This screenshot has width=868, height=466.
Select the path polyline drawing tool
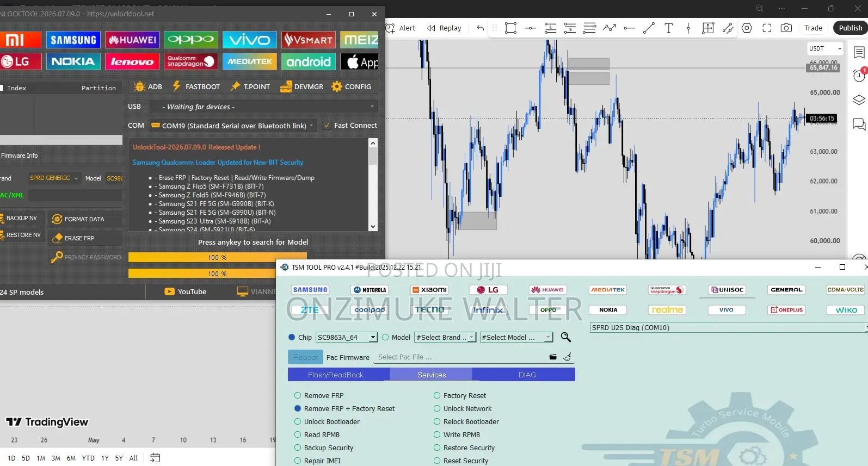pyautogui.click(x=610, y=28)
